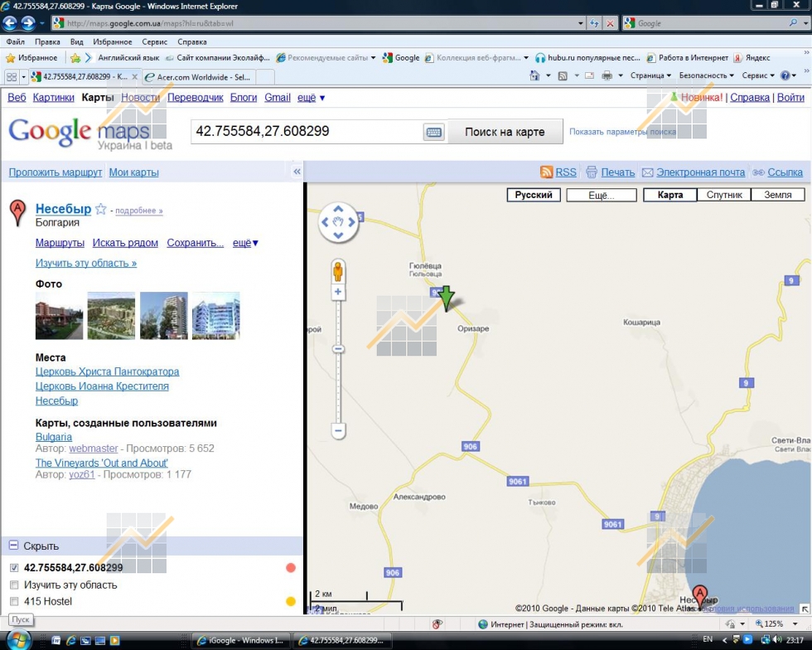Open the Правка menu
The height and width of the screenshot is (650, 812).
48,41
